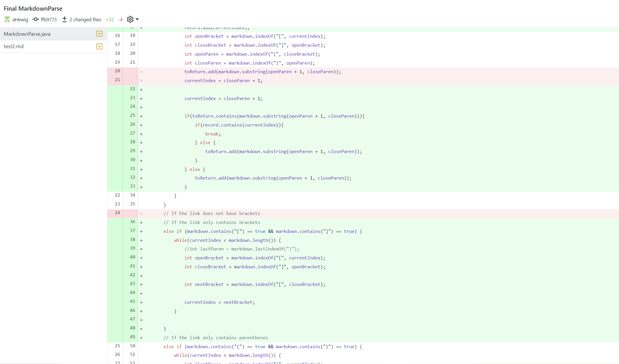Open the diff settings gear icon
This screenshot has height=364, width=619.
coord(130,19)
